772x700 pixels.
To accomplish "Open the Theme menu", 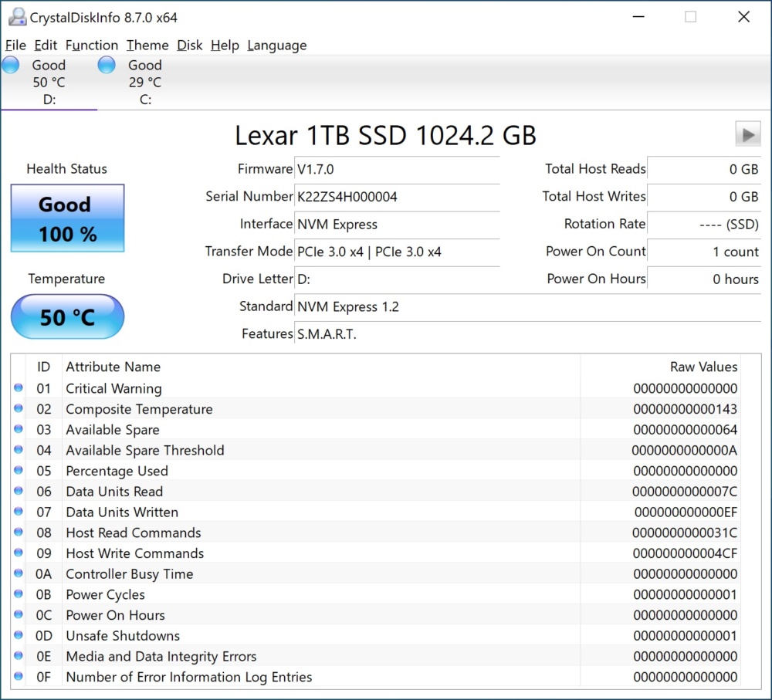I will point(147,46).
